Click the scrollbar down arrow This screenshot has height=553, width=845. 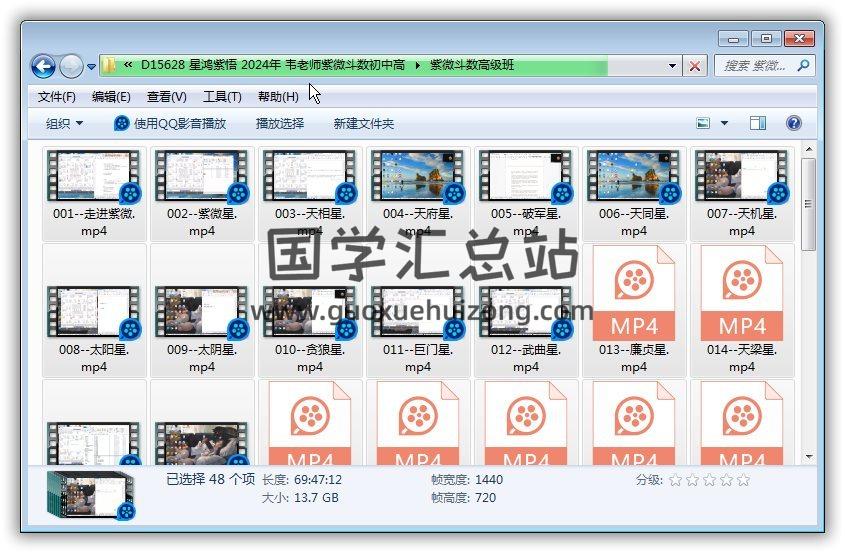coord(808,457)
